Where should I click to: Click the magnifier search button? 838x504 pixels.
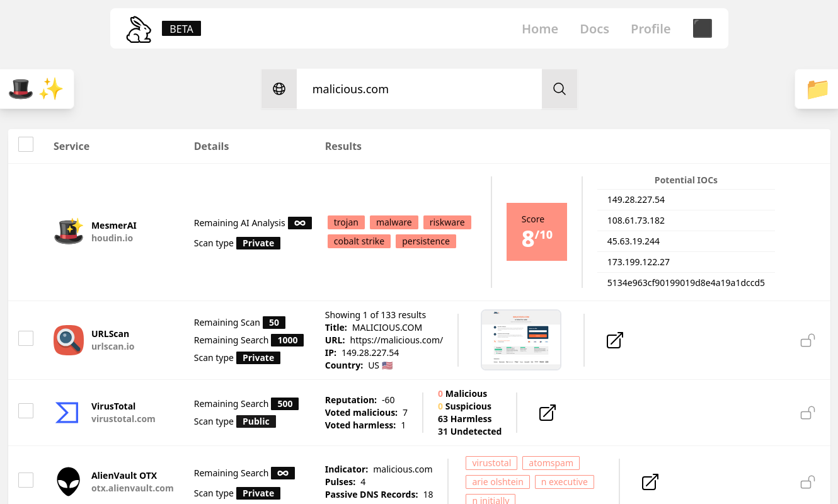560,89
